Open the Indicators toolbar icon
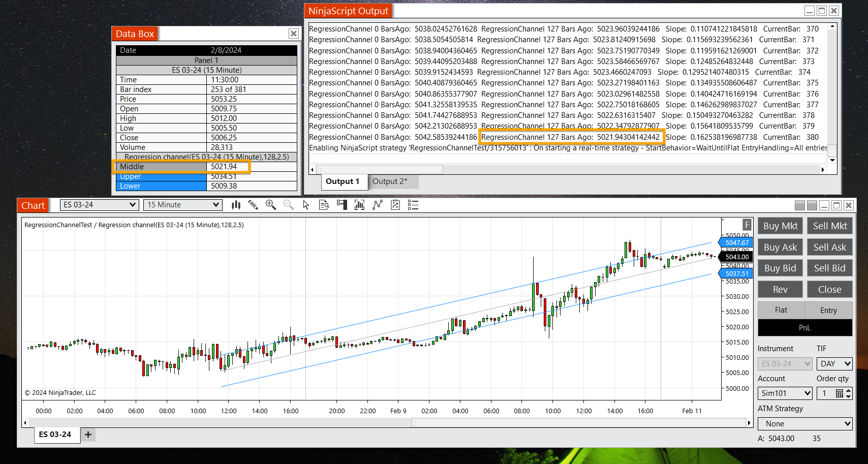The height and width of the screenshot is (464, 868). coord(360,205)
